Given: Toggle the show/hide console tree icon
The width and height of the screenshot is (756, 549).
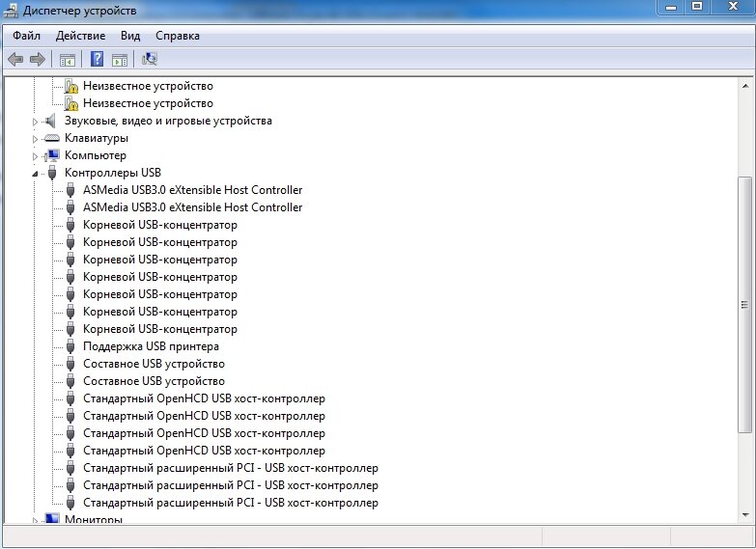Looking at the screenshot, I should (x=67, y=60).
